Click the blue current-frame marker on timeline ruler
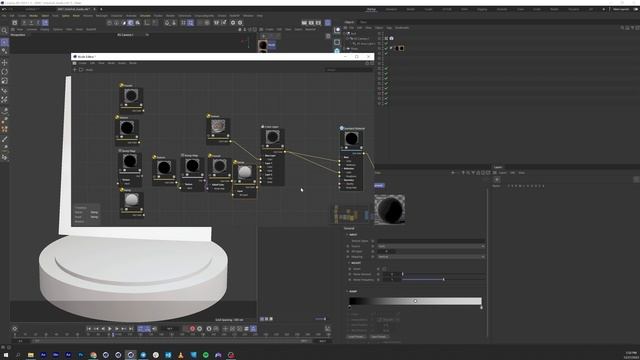 (x=113, y=334)
